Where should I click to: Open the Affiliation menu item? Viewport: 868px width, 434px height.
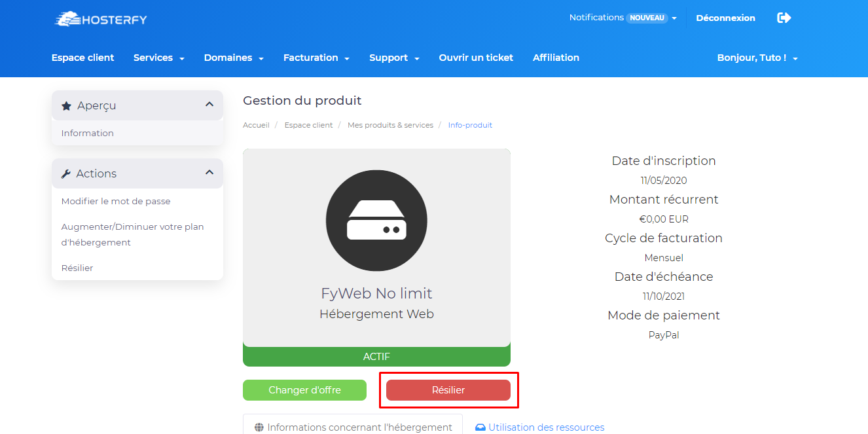coord(556,58)
